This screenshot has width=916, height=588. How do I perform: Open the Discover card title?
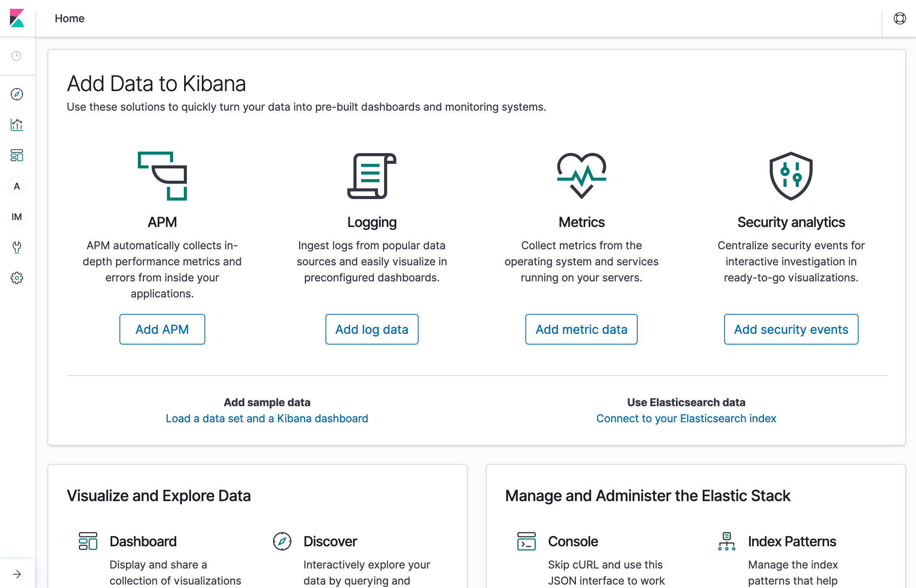point(330,541)
